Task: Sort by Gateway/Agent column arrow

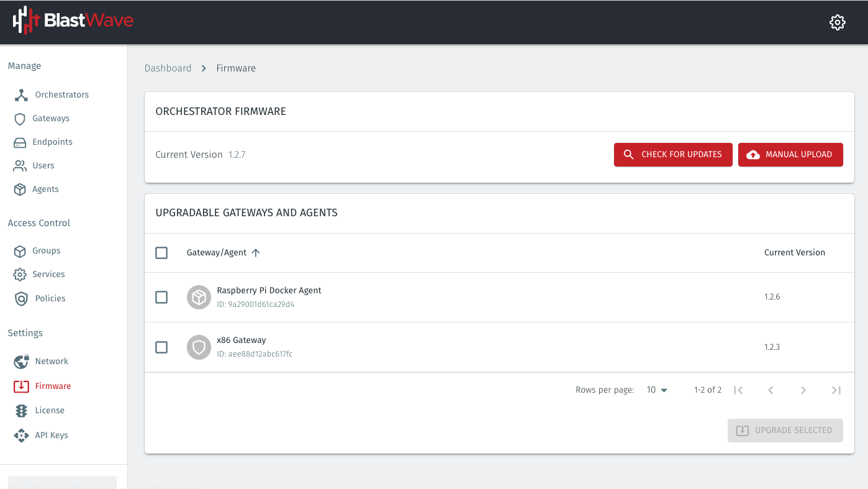Action: [256, 253]
